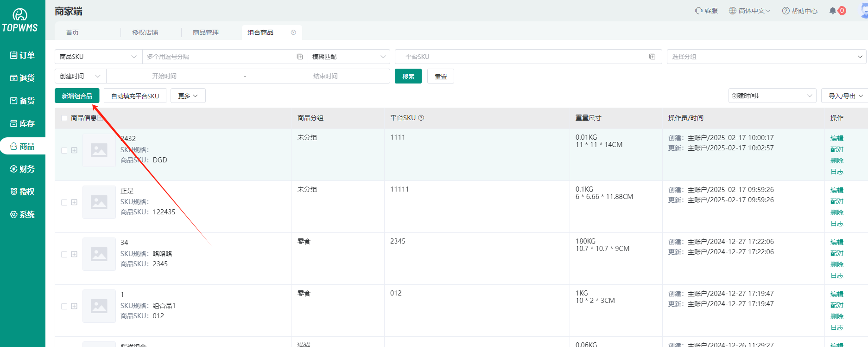Open the 备货 stocking sidebar menu
Screen dimensions: 868x347
(x=23, y=101)
